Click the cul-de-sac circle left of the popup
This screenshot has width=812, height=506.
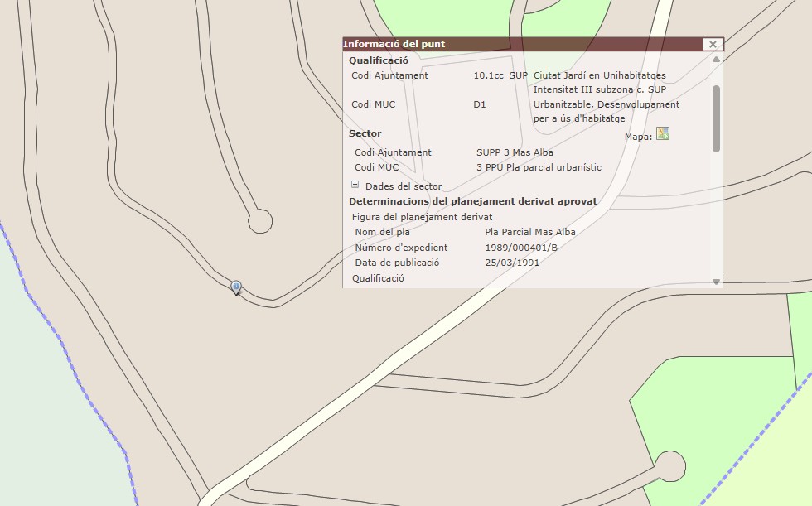260,220
